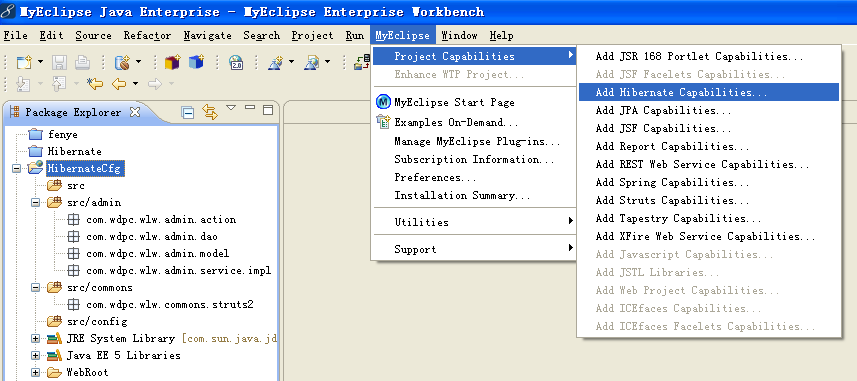This screenshot has height=381, width=857.
Task: Maximize the Package Explorer panel
Action: pyautogui.click(x=268, y=109)
